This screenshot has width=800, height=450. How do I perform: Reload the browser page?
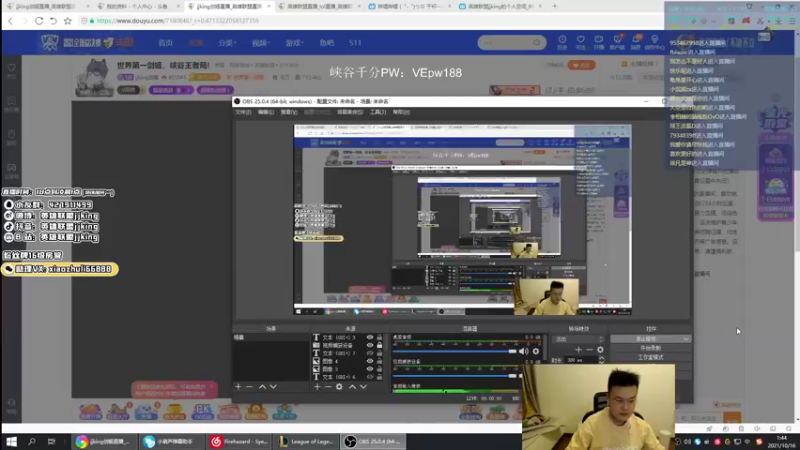(x=39, y=21)
